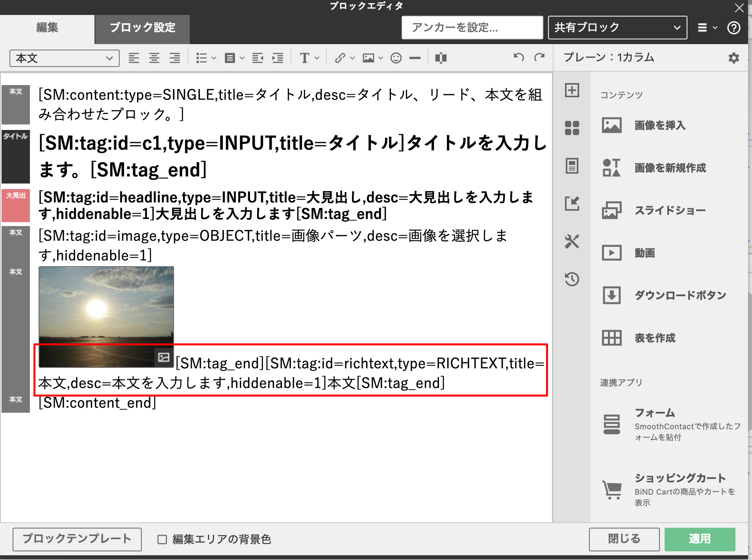The height and width of the screenshot is (560, 752).
Task: Click the column split icon
Action: pyautogui.click(x=441, y=58)
